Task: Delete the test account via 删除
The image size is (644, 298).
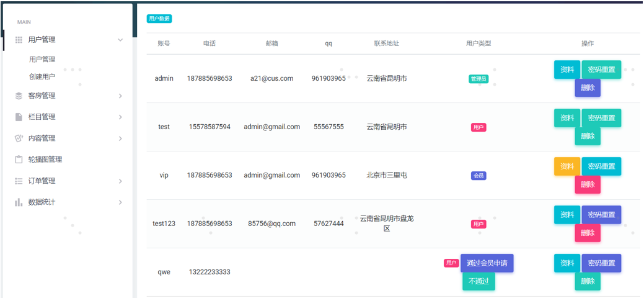Action: [x=588, y=136]
